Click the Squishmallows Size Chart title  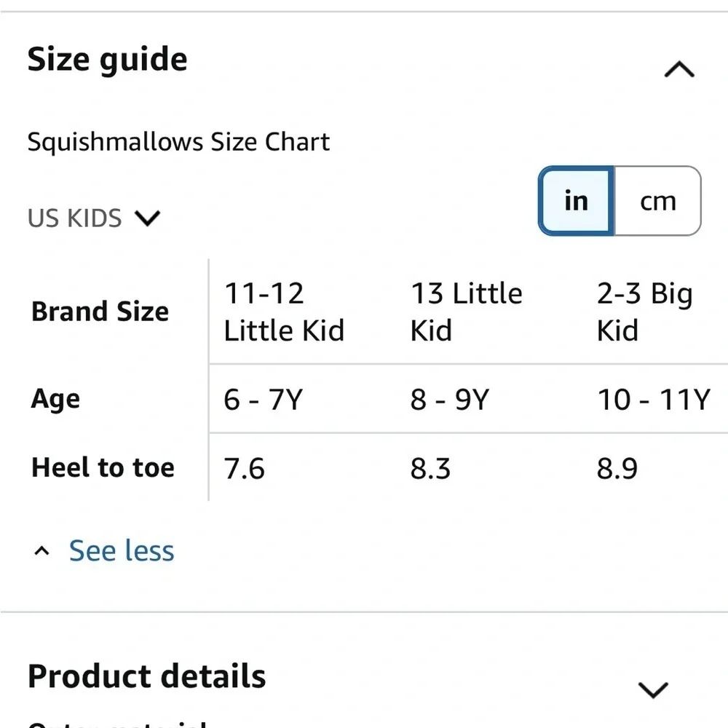pyautogui.click(x=179, y=142)
